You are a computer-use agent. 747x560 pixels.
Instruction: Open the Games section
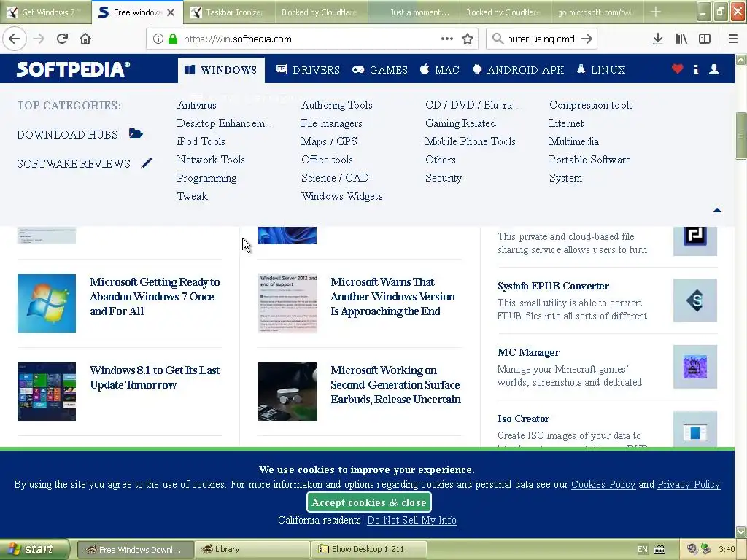point(379,70)
